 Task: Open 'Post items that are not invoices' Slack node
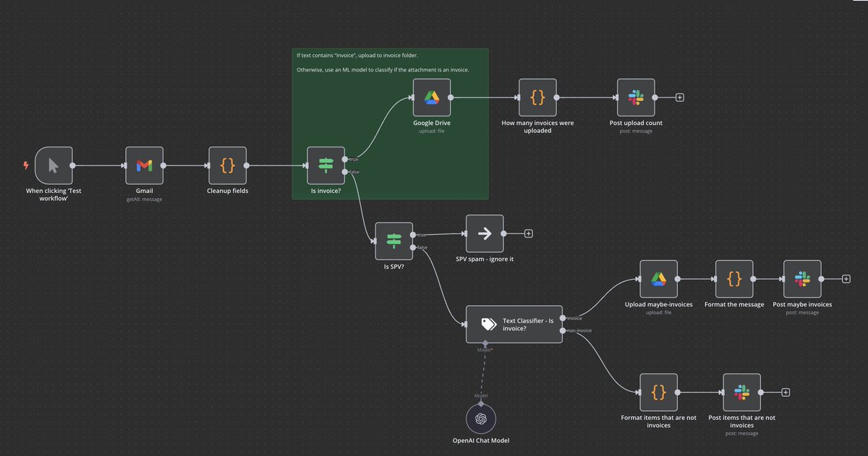tap(741, 392)
